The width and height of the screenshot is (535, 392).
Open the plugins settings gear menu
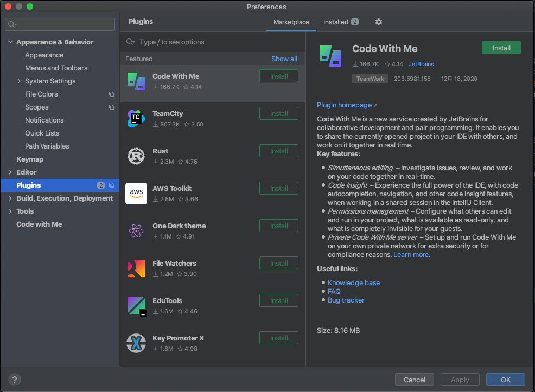(378, 22)
